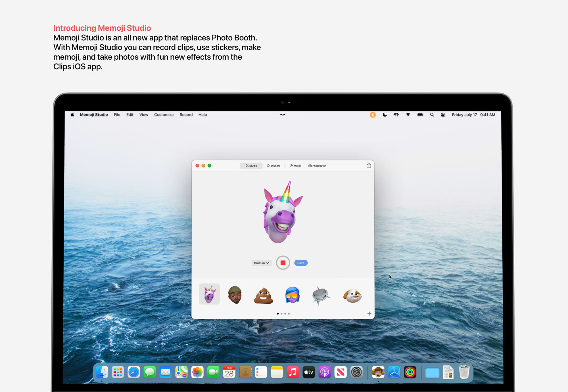Click the plus icon to add memoji
This screenshot has width=568, height=392.
pos(369,313)
